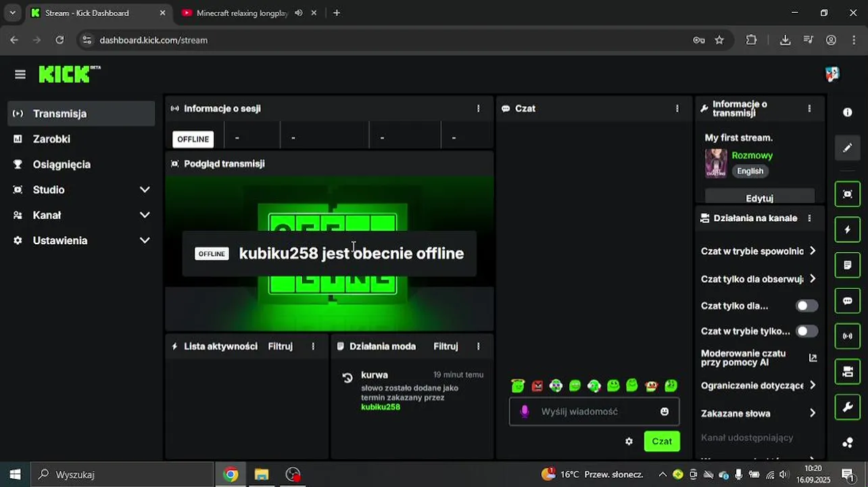Open the hamburger menu beside the Kick logo

(20, 74)
